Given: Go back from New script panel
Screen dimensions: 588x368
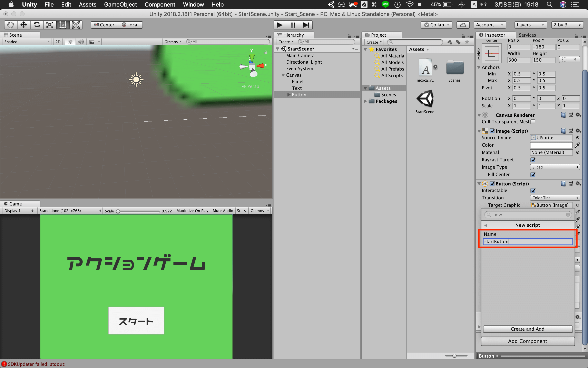Looking at the screenshot, I should (x=486, y=225).
